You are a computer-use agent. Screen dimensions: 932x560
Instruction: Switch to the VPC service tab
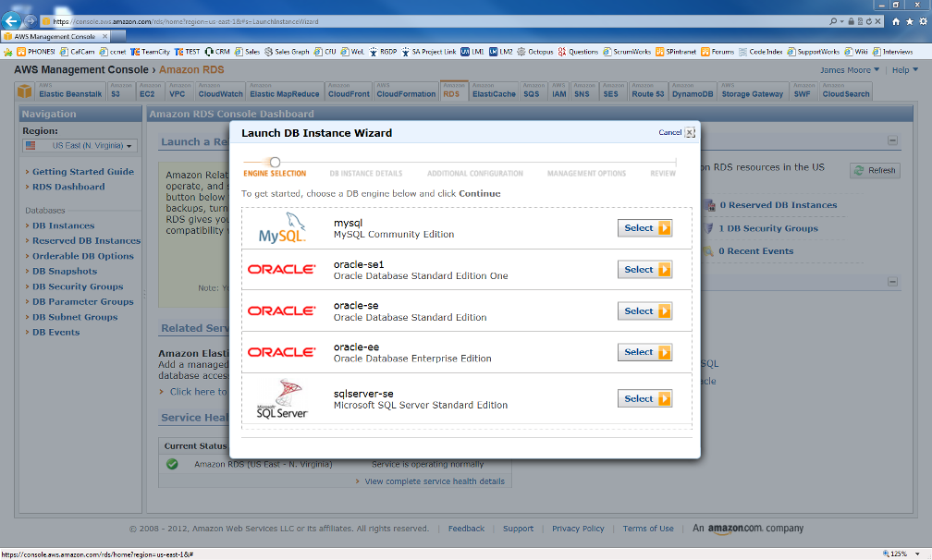[179, 91]
